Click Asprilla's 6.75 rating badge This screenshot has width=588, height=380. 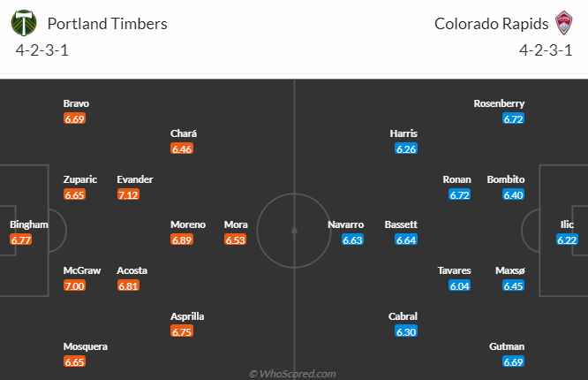182,331
